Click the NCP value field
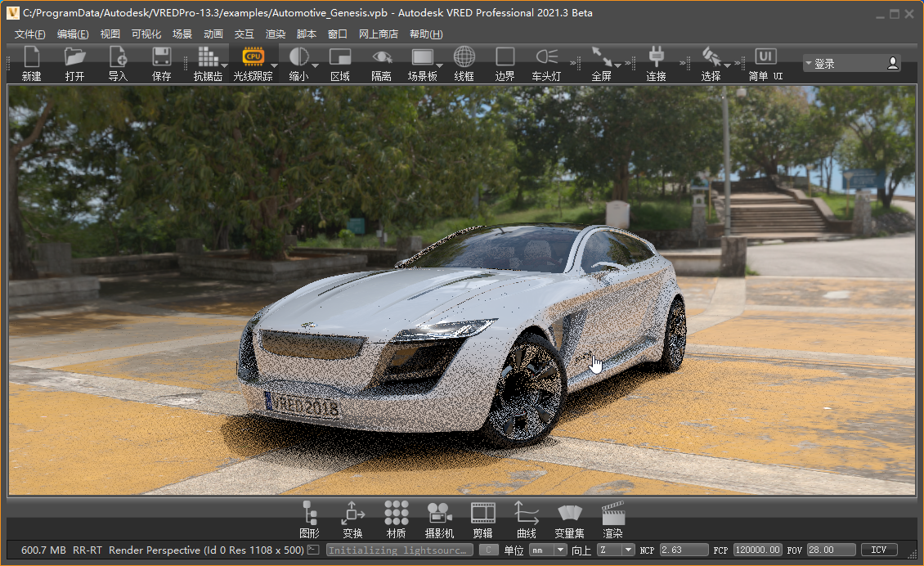 tap(684, 550)
